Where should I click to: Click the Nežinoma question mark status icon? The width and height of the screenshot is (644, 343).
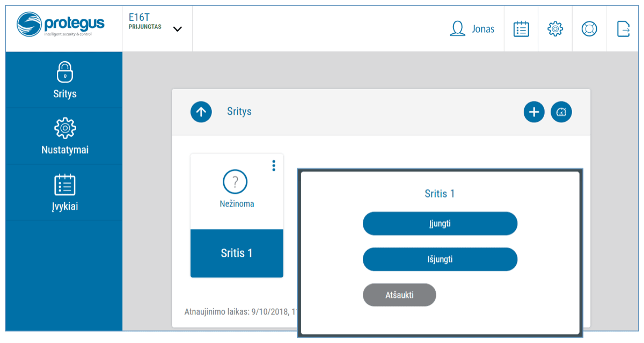click(235, 183)
